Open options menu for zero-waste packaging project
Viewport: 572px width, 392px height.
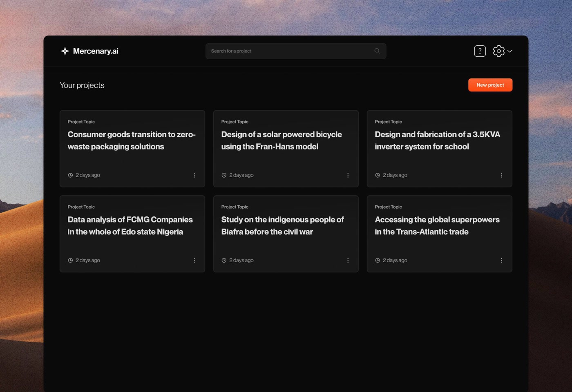[x=194, y=175]
